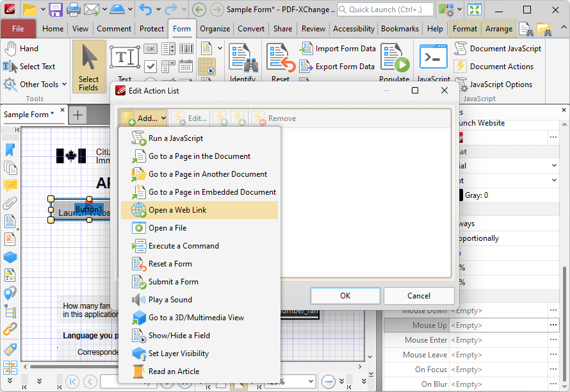Click OK in Edit Action List

tap(345, 296)
